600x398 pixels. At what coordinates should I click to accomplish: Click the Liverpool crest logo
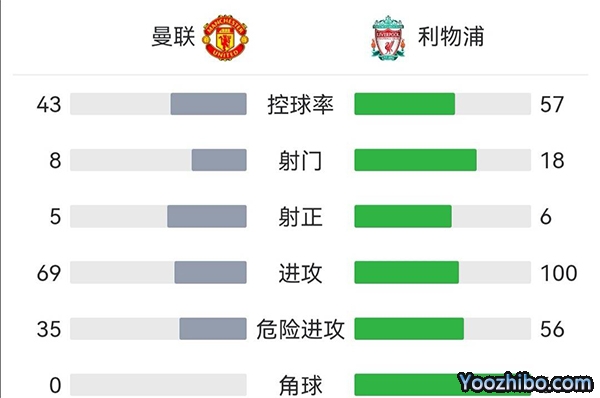pos(388,38)
